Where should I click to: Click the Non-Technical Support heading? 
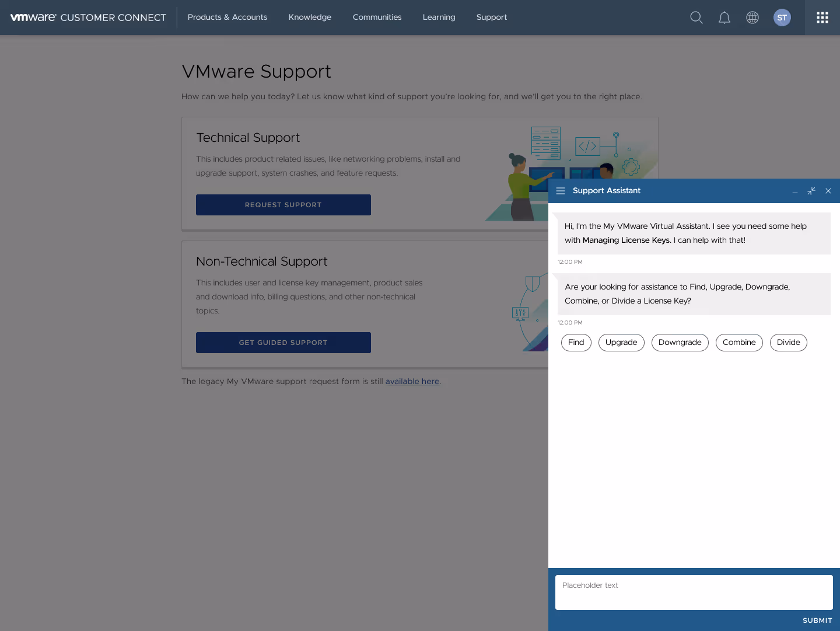[x=262, y=262]
